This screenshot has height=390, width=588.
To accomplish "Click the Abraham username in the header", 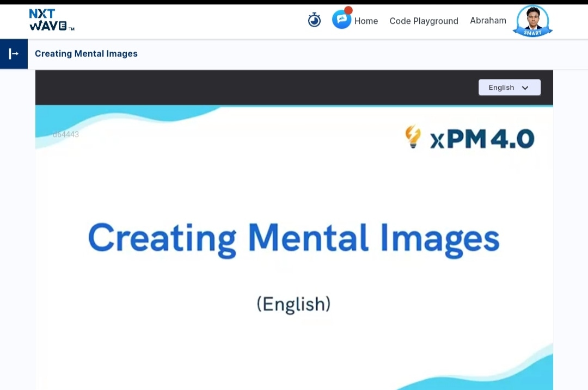I will (x=488, y=21).
